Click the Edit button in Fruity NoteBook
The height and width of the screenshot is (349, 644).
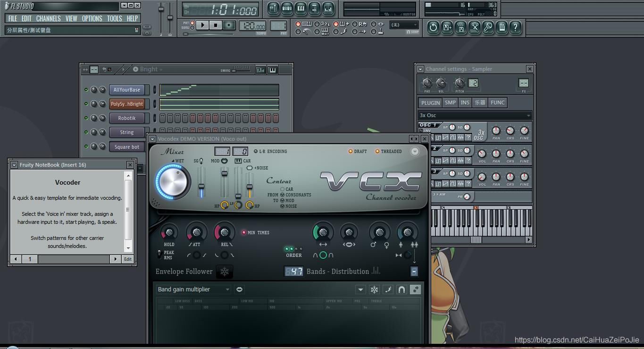(128, 259)
